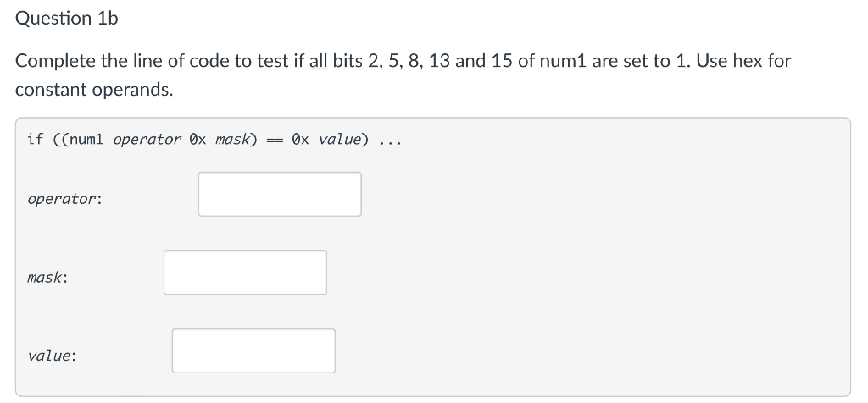Click italic "mask)" inside the code line
The image size is (868, 403).
(x=236, y=140)
